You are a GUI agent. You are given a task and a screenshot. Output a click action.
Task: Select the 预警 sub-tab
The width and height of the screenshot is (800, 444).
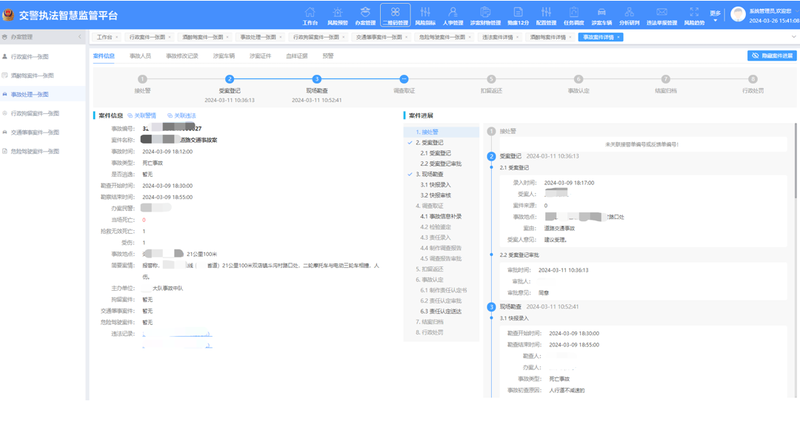click(x=328, y=56)
